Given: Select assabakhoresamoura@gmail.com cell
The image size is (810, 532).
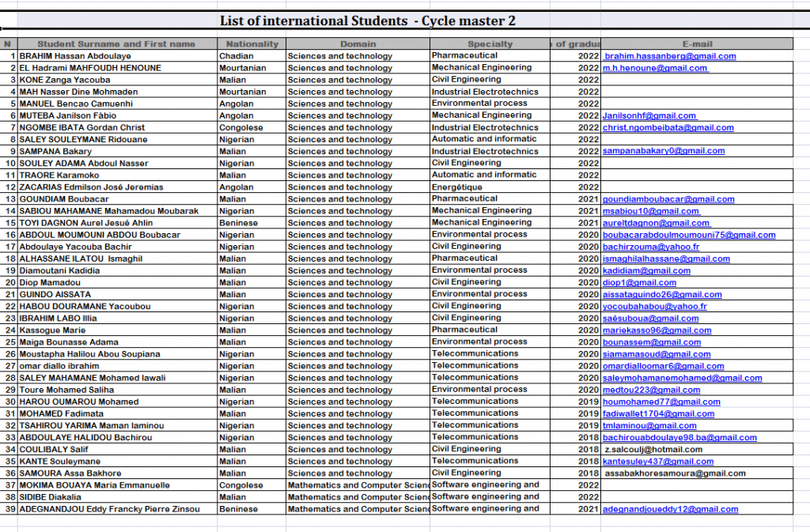Looking at the screenshot, I should tap(697, 474).
